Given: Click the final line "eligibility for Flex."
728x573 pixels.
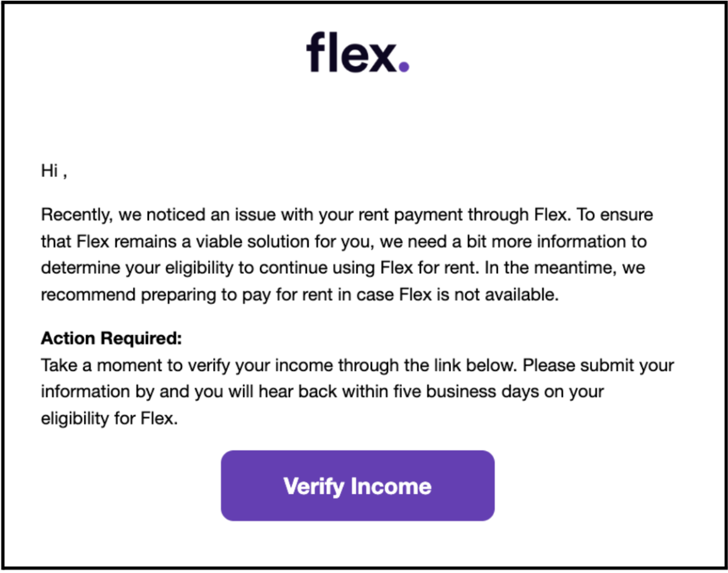Looking at the screenshot, I should point(109,419).
